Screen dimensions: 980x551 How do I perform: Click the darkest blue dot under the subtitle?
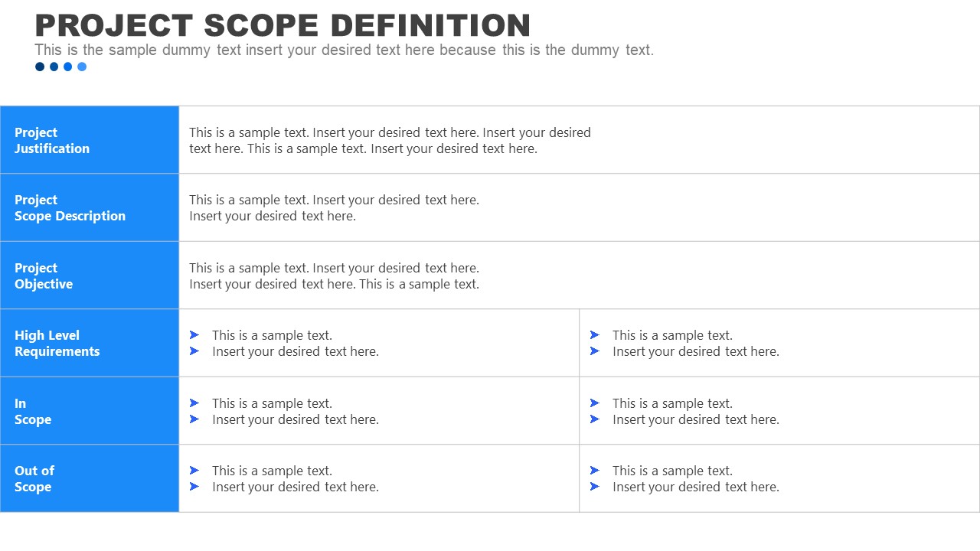[x=40, y=67]
